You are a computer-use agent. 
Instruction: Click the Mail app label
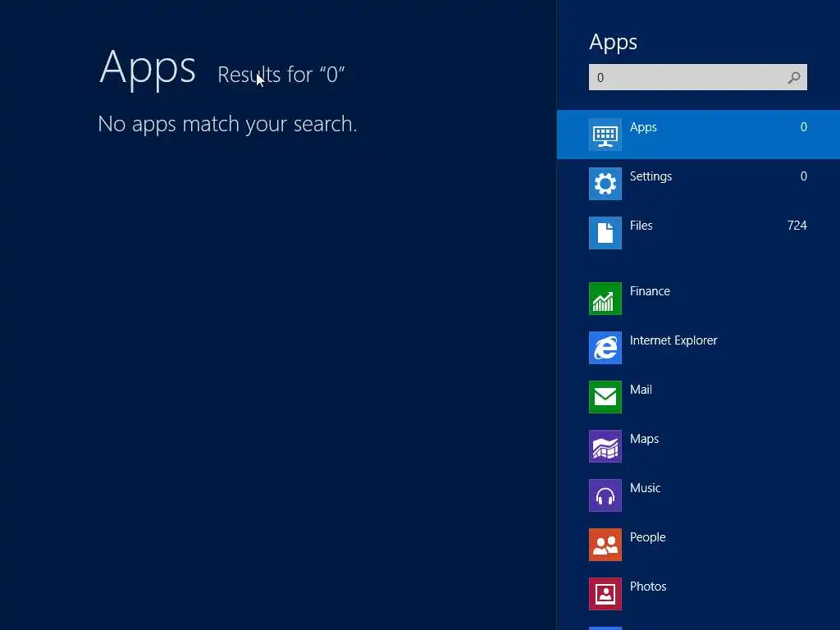(x=641, y=390)
